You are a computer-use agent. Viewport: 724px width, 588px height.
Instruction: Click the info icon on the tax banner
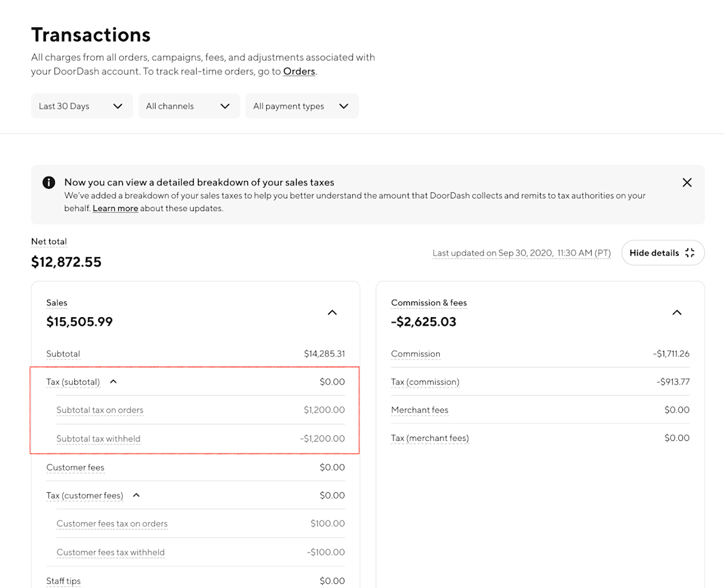pyautogui.click(x=49, y=182)
